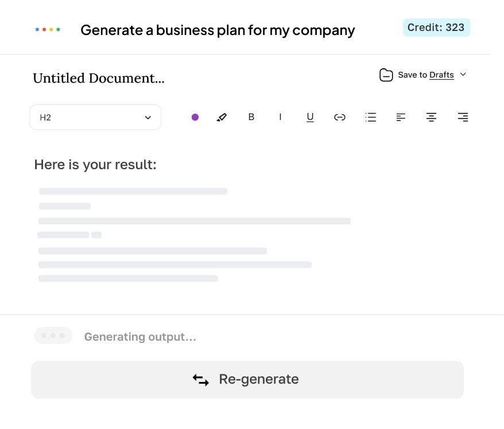
Task: Toggle italic formatting
Action: pos(280,117)
